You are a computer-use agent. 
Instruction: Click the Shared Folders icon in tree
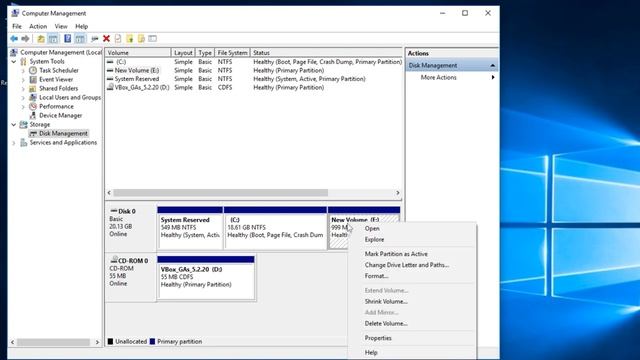(x=33, y=88)
